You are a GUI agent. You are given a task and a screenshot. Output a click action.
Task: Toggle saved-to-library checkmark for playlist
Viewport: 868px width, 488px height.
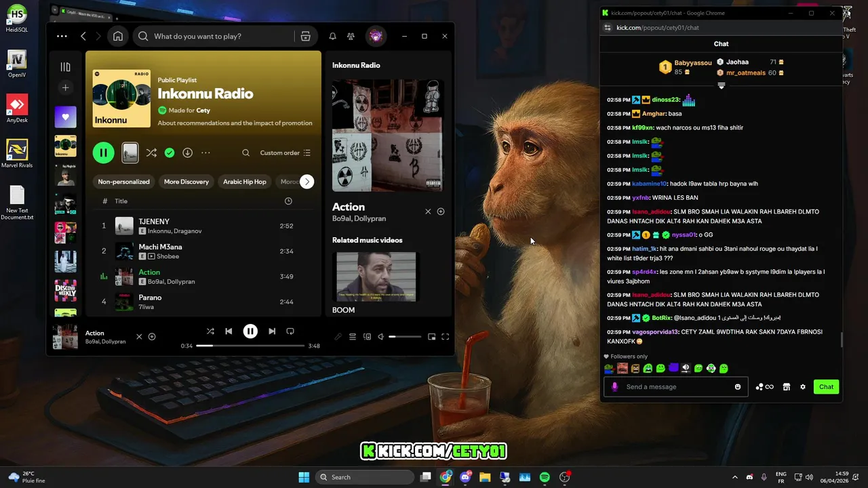(170, 152)
